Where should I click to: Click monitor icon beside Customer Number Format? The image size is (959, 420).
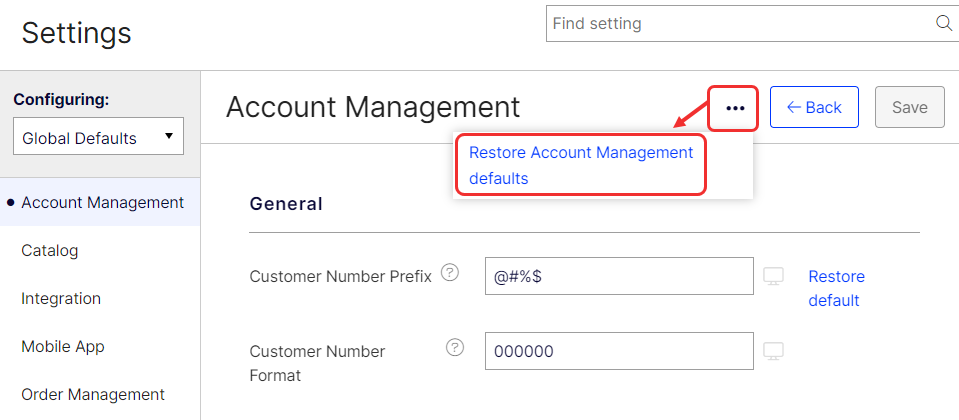tap(774, 352)
